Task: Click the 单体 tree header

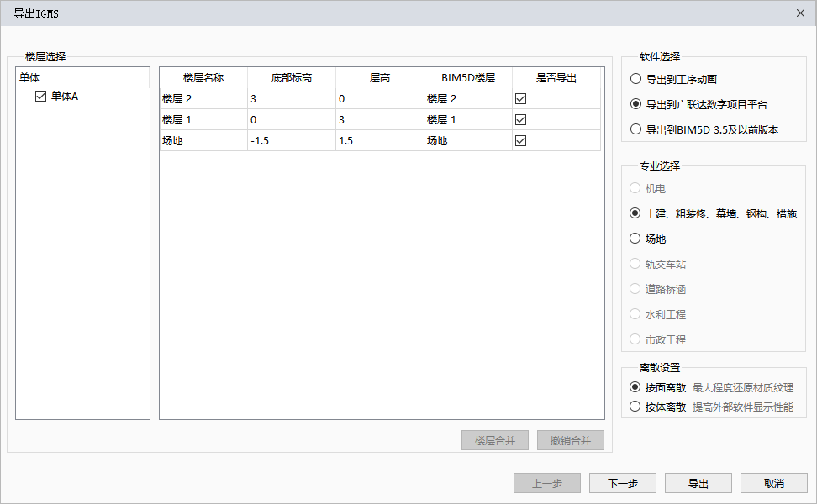Action: 29,77
